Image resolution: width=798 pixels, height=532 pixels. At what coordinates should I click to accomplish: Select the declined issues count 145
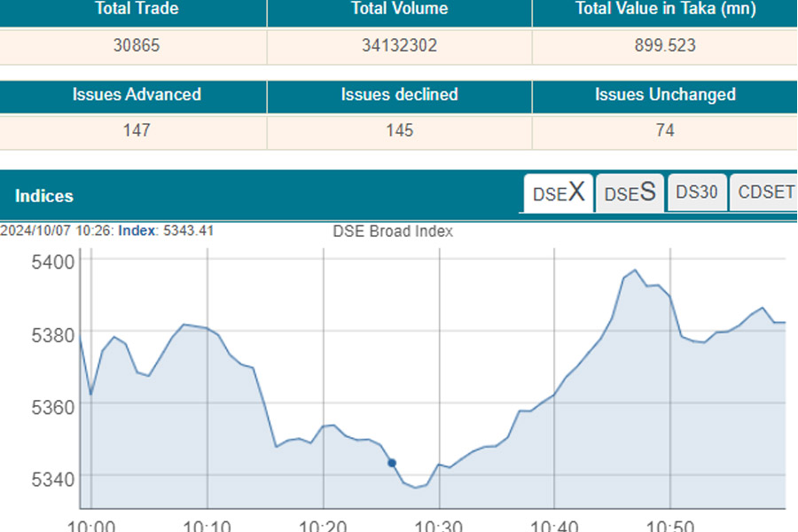coord(399,130)
